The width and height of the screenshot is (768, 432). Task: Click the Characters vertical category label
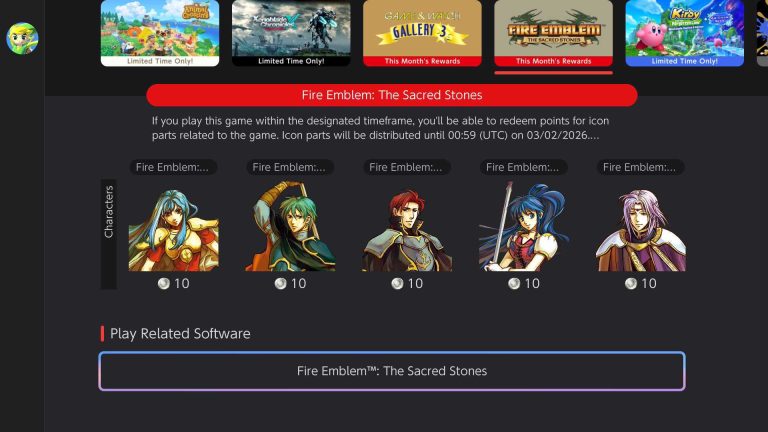coord(109,234)
